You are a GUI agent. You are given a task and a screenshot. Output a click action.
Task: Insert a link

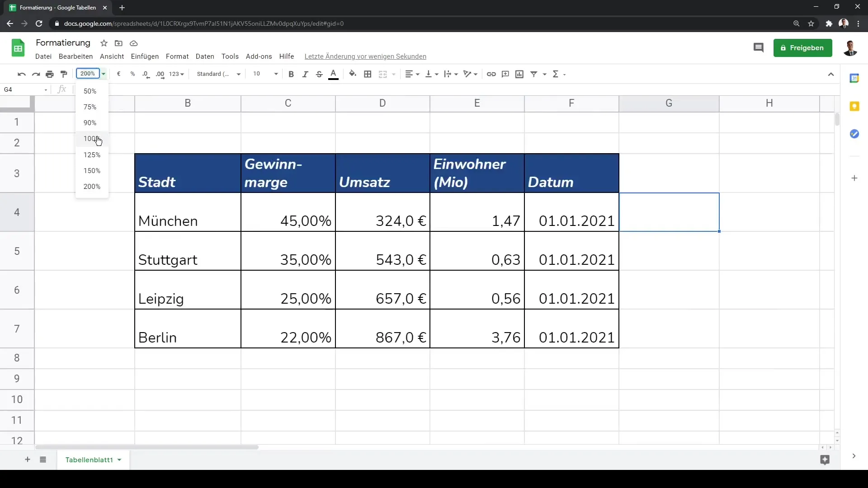491,74
